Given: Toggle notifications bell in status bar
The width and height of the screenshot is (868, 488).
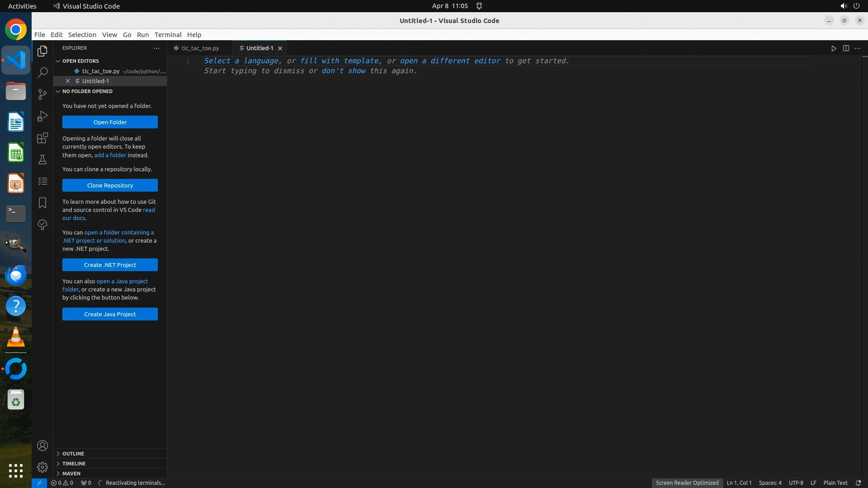Looking at the screenshot, I should click(x=858, y=483).
